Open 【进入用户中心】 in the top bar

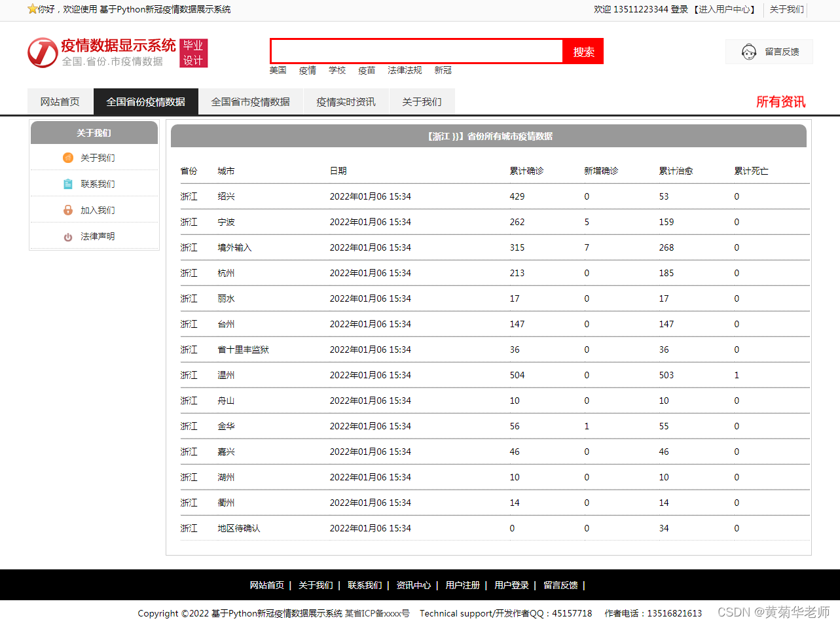[725, 9]
